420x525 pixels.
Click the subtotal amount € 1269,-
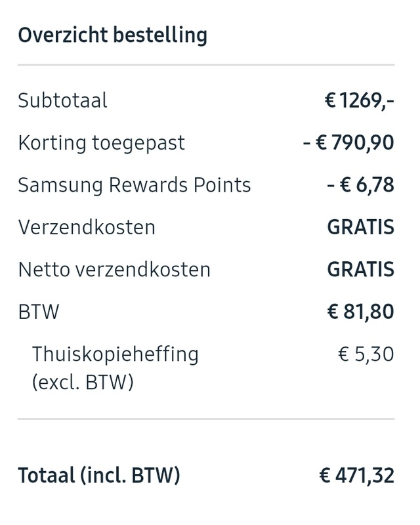click(359, 101)
